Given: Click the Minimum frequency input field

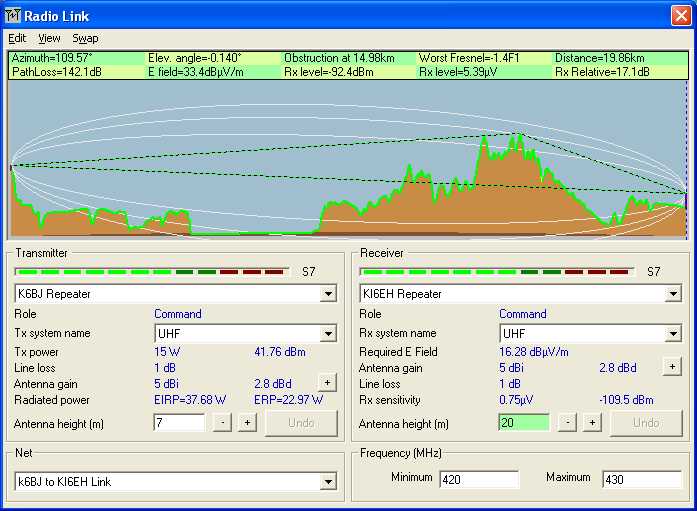Looking at the screenshot, I should [479, 479].
